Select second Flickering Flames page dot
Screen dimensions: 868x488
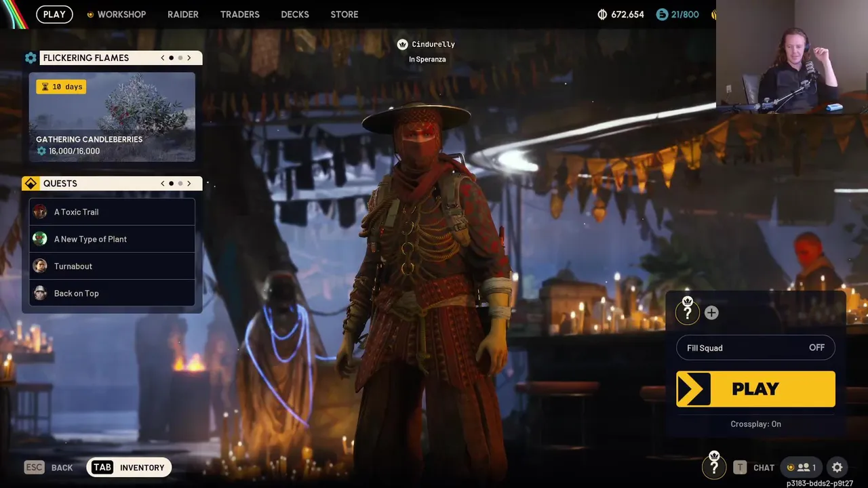[x=180, y=58]
